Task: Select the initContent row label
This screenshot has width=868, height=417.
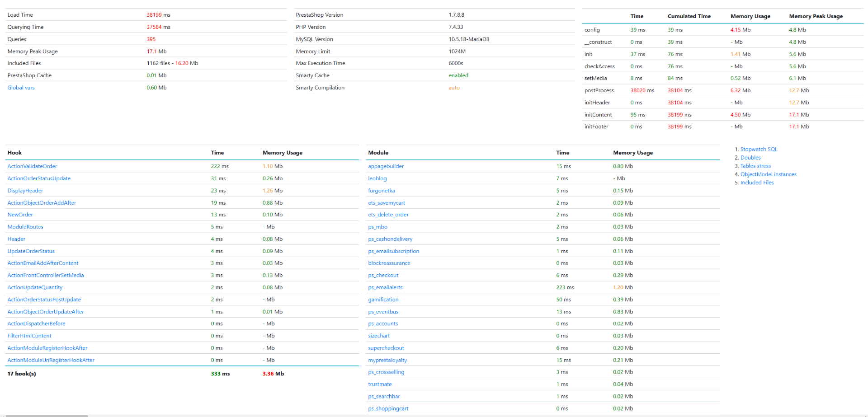Action: click(598, 115)
